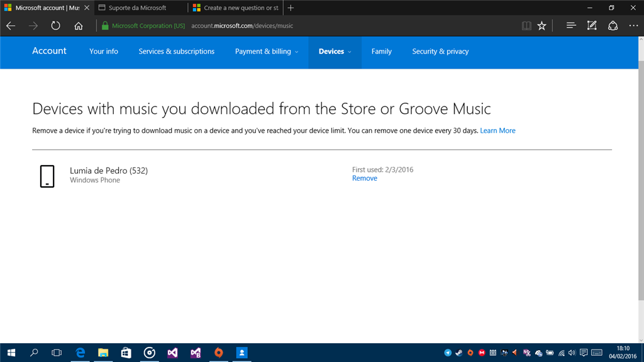This screenshot has height=362, width=644.
Task: Open File Explorer from taskbar
Action: pos(103,353)
